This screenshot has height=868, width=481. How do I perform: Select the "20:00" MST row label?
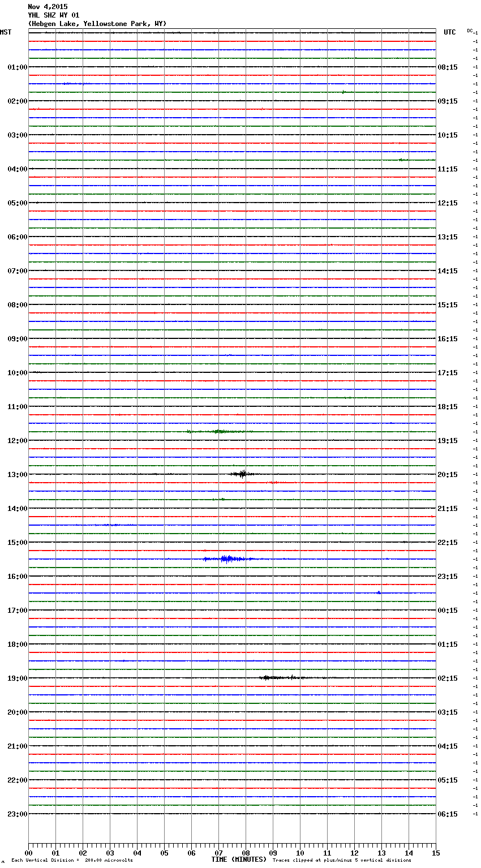point(18,712)
